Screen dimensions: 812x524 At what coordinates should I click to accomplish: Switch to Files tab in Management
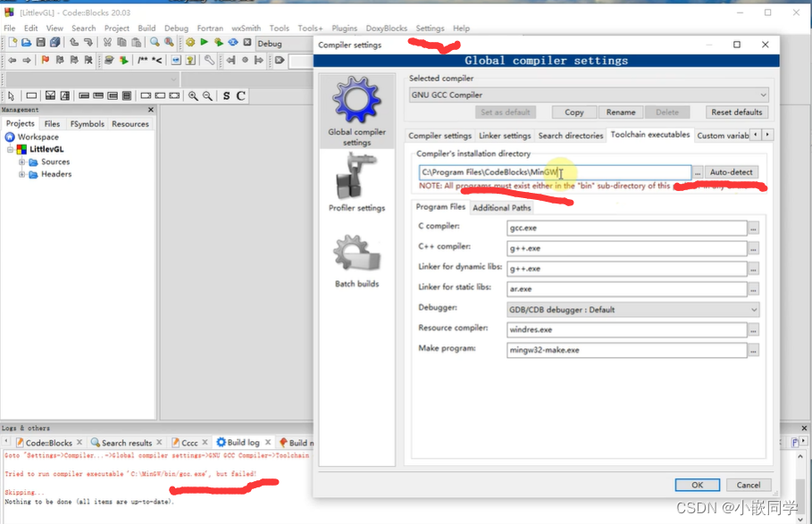[52, 123]
